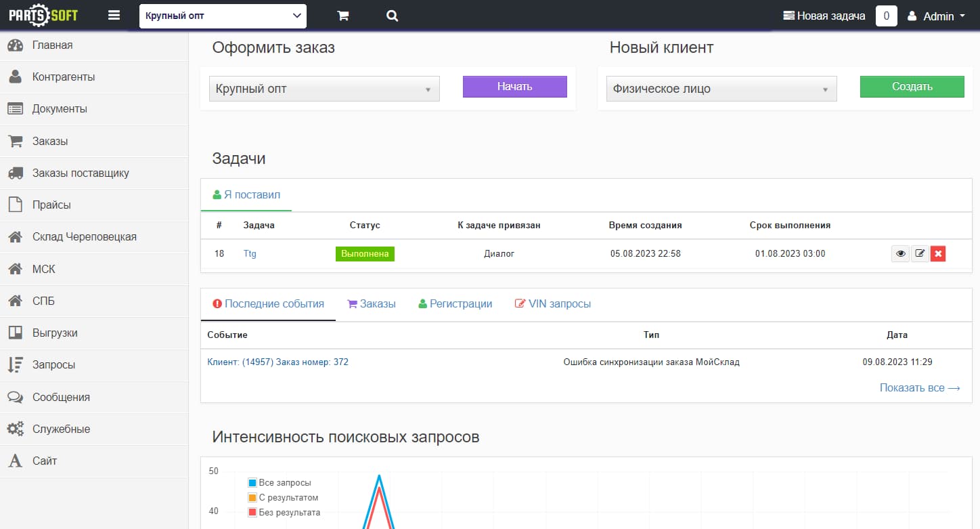Expand the Admin user menu

click(x=937, y=16)
